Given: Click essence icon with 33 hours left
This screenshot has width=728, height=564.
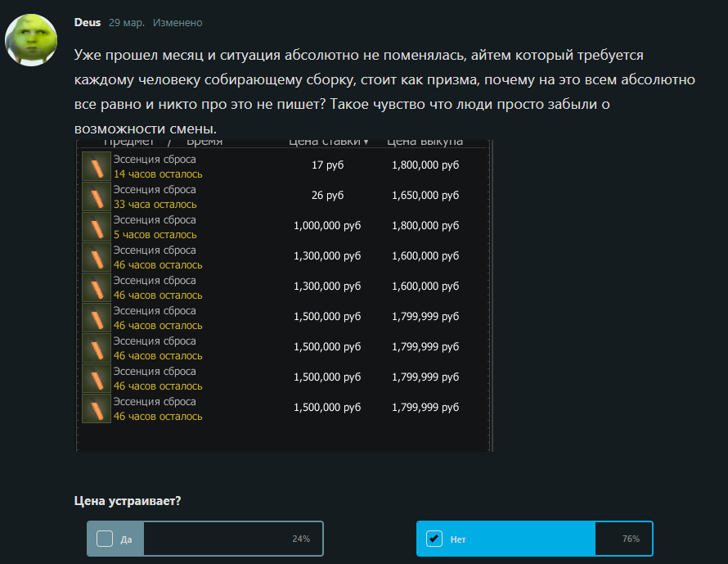Looking at the screenshot, I should point(96,196).
